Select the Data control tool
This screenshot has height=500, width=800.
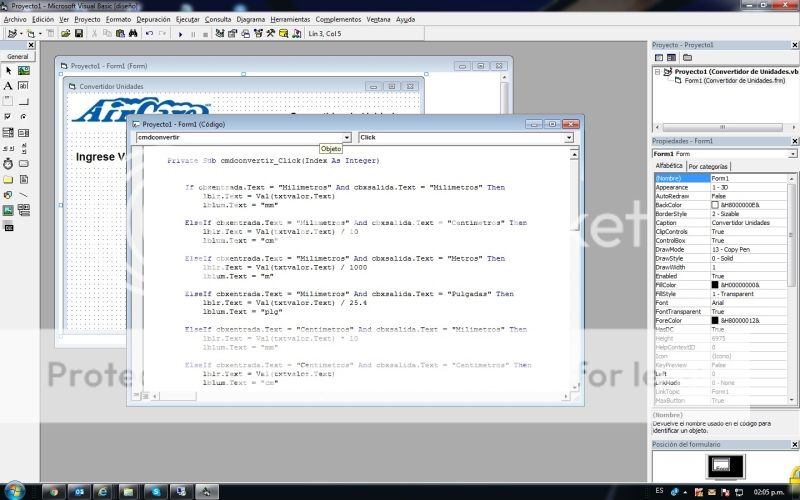click(x=23, y=210)
